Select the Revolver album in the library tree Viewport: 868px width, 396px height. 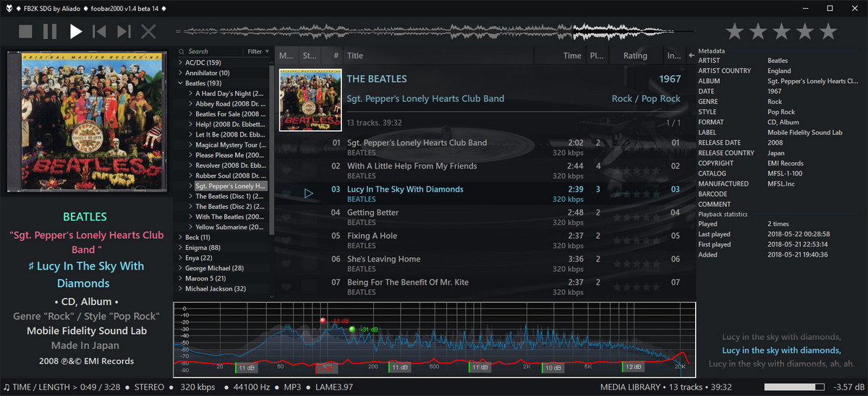pyautogui.click(x=229, y=165)
